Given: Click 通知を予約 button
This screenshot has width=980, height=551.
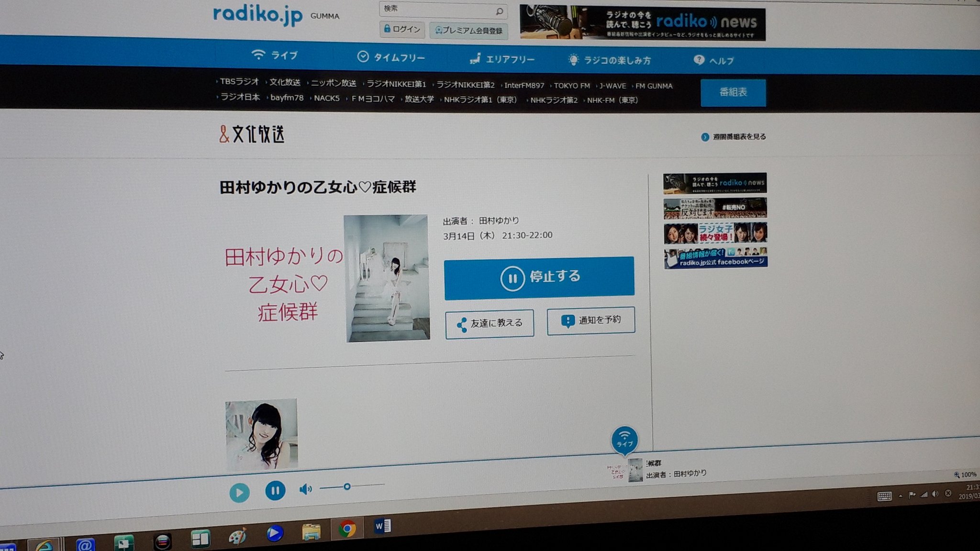Looking at the screenshot, I should [591, 320].
